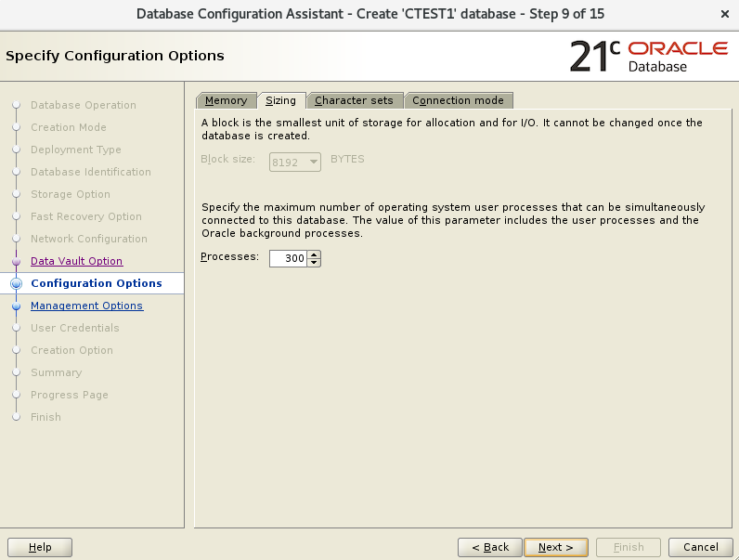The image size is (739, 560).
Task: Click the Creation Option step label
Action: pyautogui.click(x=71, y=350)
